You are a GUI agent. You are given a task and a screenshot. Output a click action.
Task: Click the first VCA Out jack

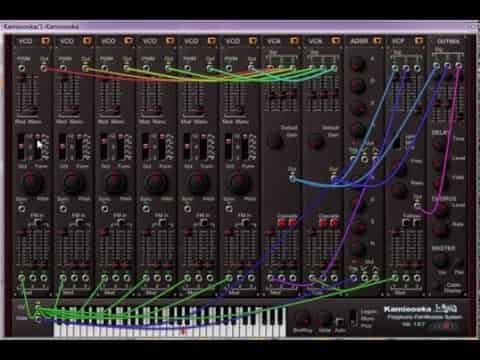(x=292, y=179)
